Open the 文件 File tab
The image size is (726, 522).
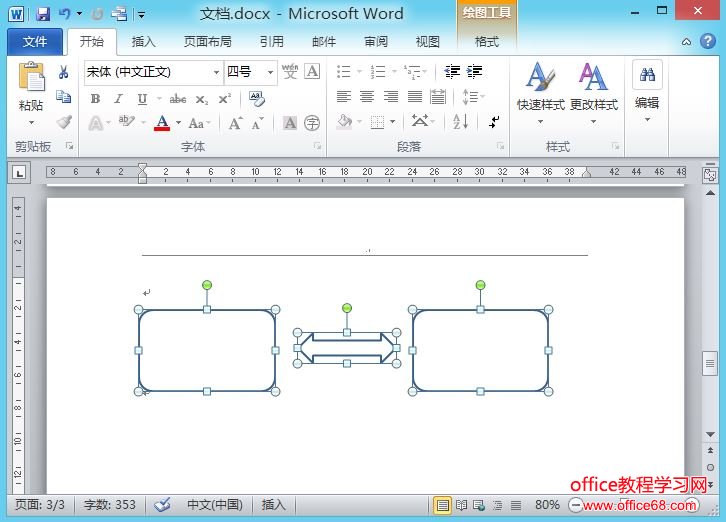pyautogui.click(x=35, y=42)
